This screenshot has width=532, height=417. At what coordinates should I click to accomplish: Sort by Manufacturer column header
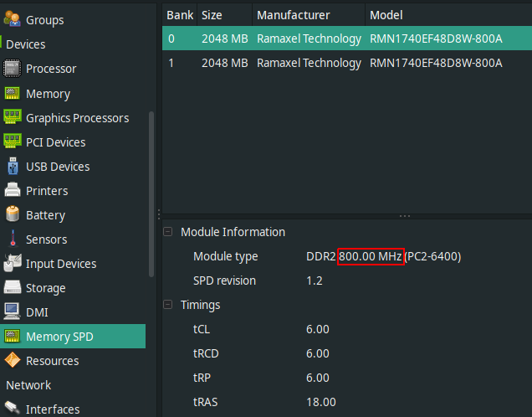(309, 15)
